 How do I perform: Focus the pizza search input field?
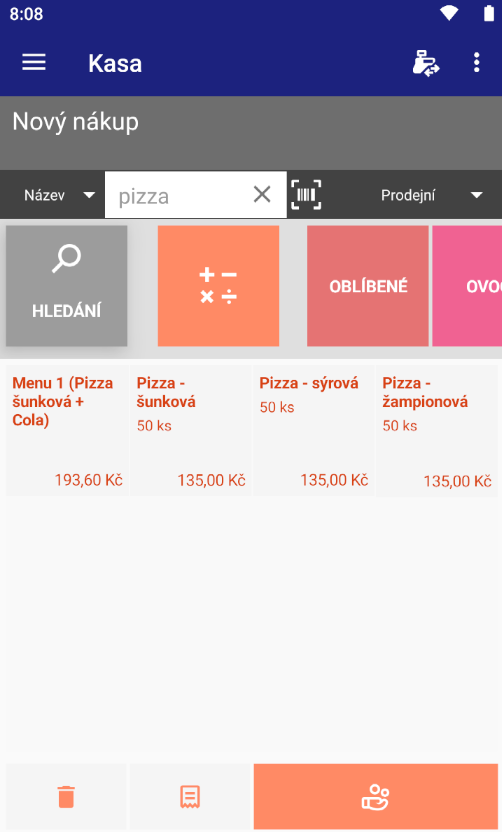click(x=180, y=195)
